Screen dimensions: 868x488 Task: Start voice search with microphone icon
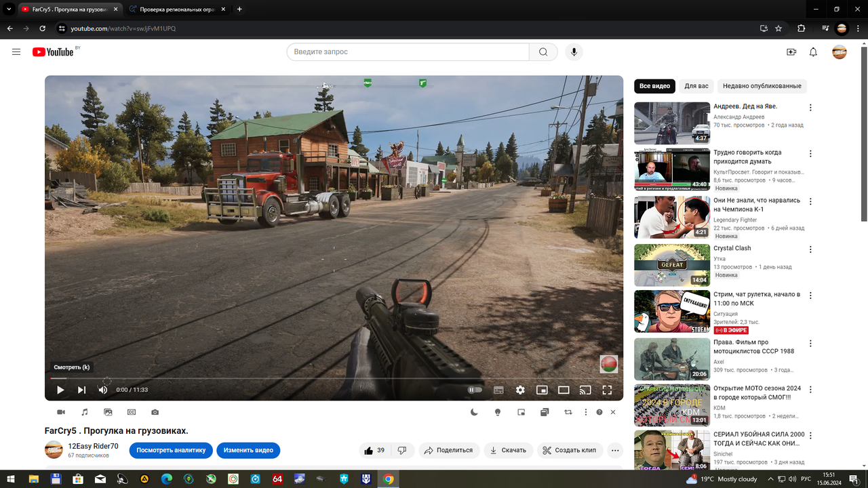[x=574, y=52]
